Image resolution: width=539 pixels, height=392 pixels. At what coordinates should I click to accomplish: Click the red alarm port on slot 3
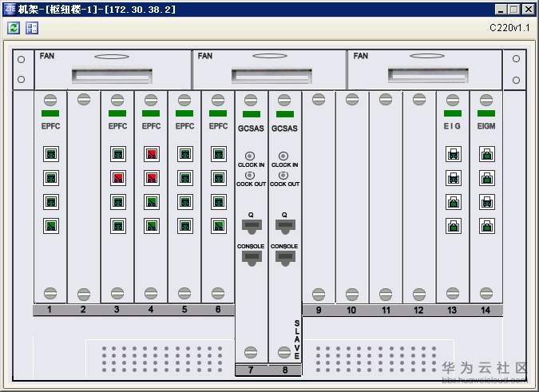[118, 178]
